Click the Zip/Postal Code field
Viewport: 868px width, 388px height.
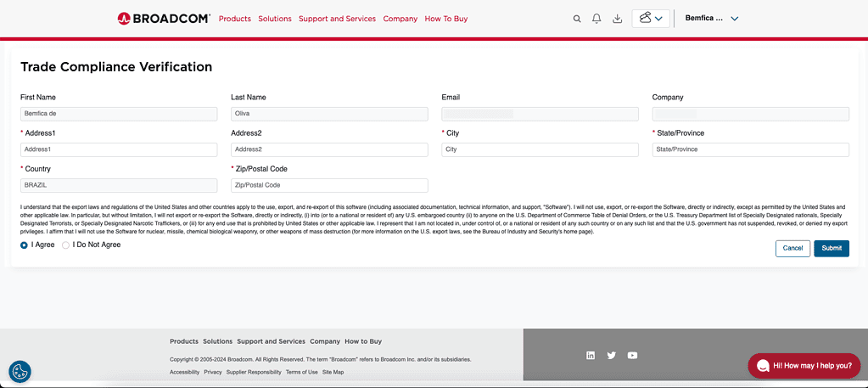329,185
